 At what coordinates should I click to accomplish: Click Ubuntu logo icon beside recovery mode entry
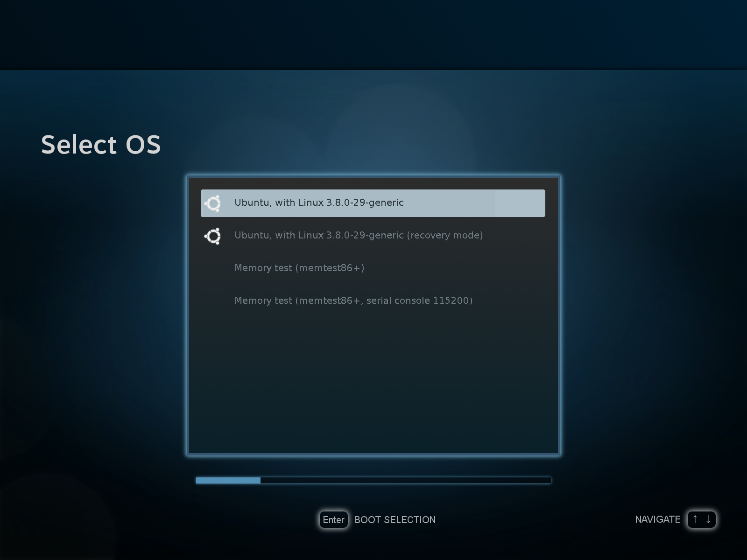click(213, 236)
